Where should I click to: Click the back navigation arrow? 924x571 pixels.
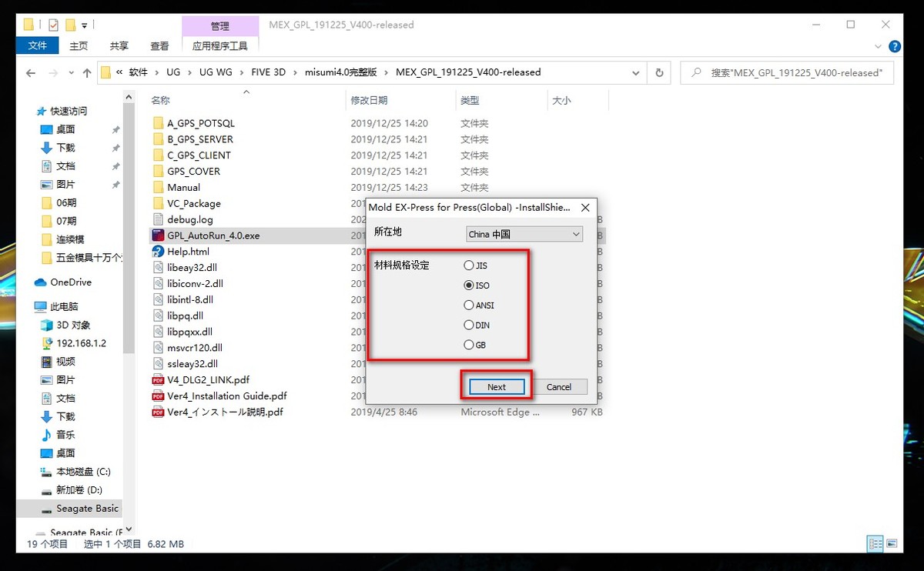30,72
